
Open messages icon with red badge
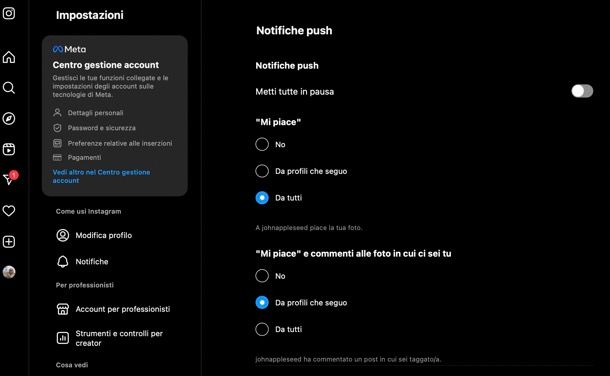point(10,178)
